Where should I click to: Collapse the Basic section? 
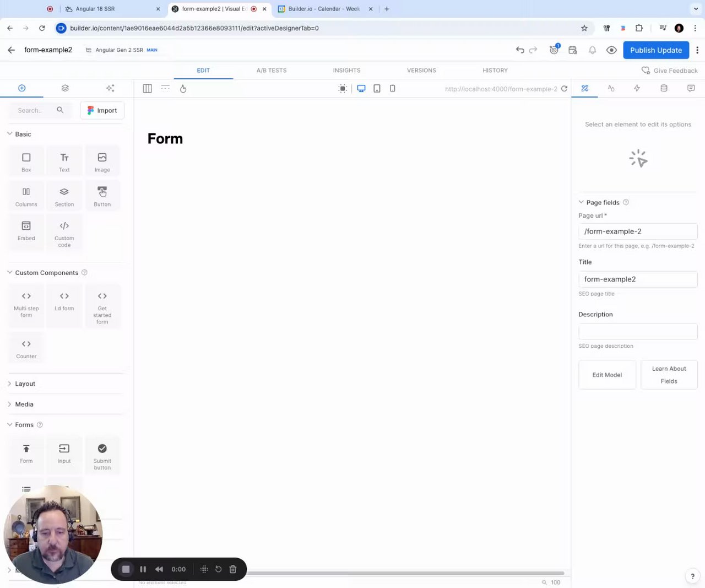(x=9, y=134)
